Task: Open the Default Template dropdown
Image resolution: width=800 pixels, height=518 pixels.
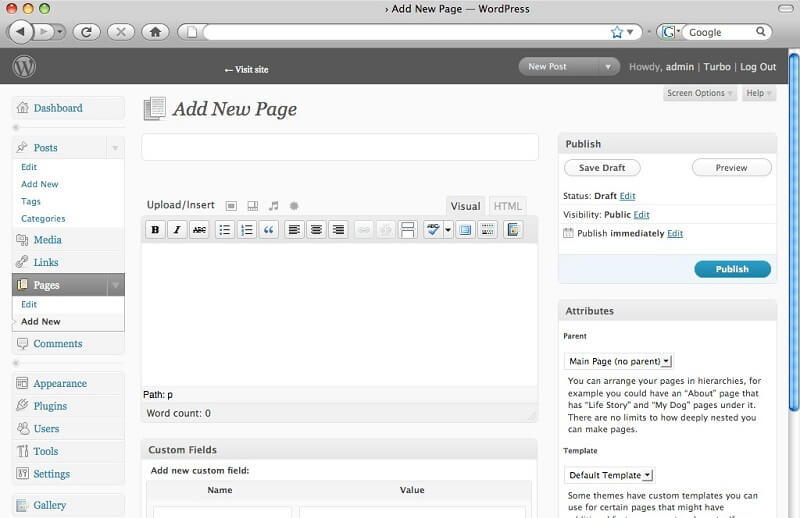Action: (x=609, y=475)
